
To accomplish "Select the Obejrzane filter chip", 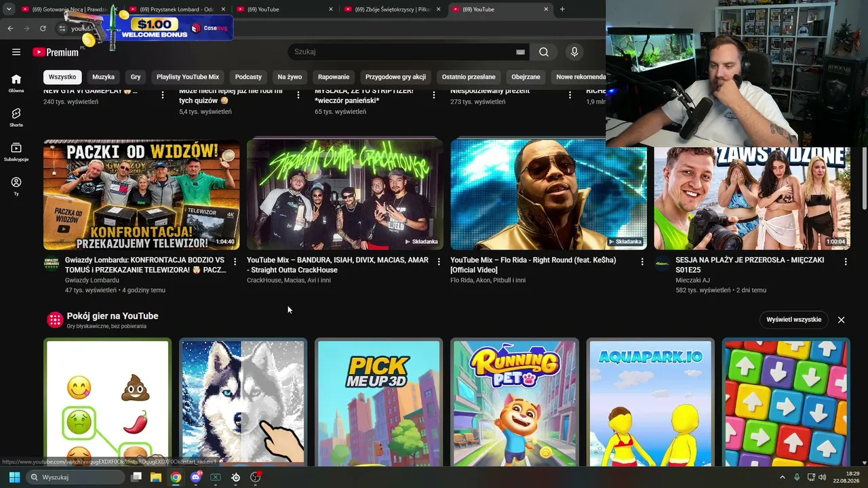I will pyautogui.click(x=526, y=77).
